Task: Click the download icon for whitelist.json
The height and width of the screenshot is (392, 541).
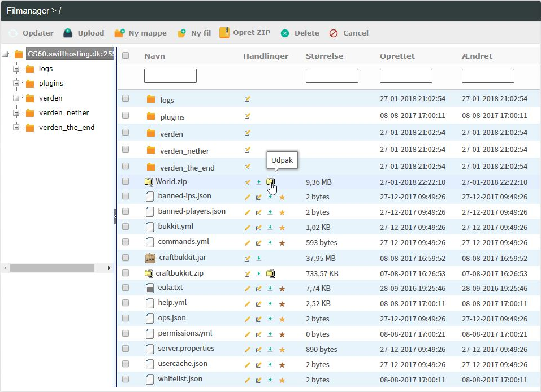Action: click(x=270, y=380)
